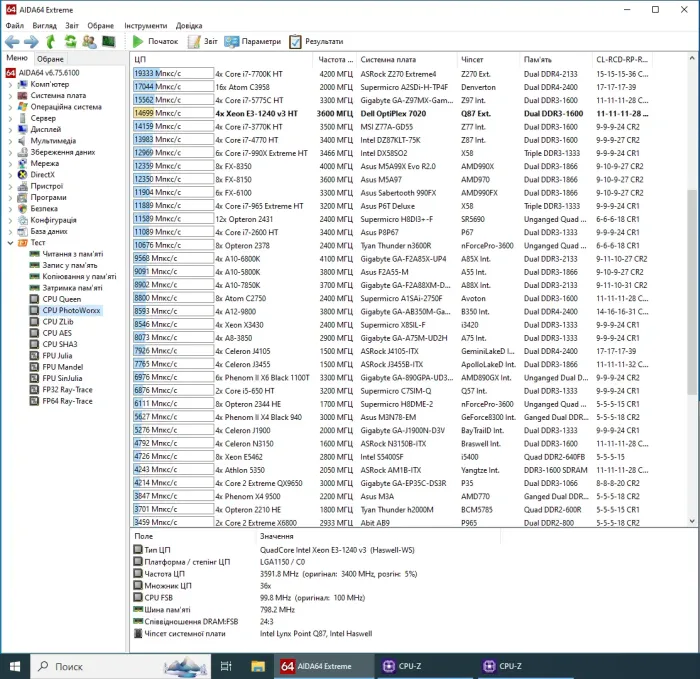Open the Параметри toolbar item
Screen dimensions: 700x679
[x=253, y=42]
